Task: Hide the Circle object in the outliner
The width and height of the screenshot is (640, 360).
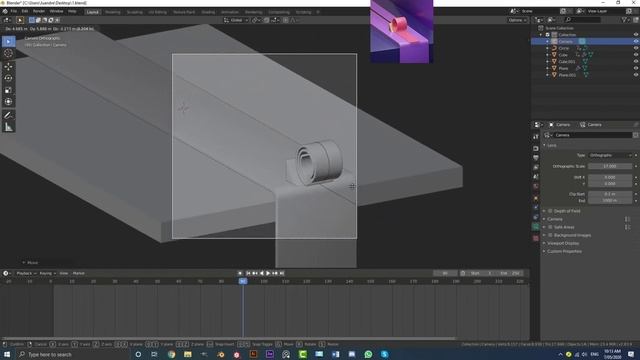Action: 636,48
